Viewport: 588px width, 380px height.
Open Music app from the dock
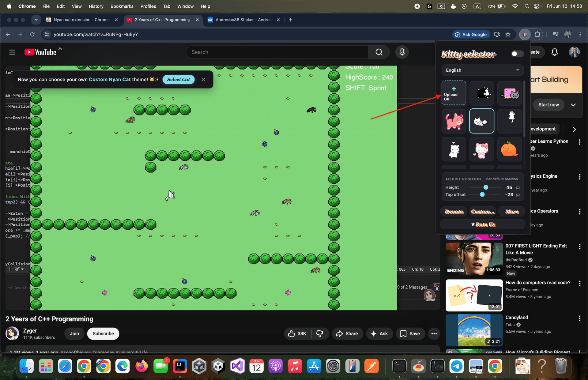(x=295, y=366)
